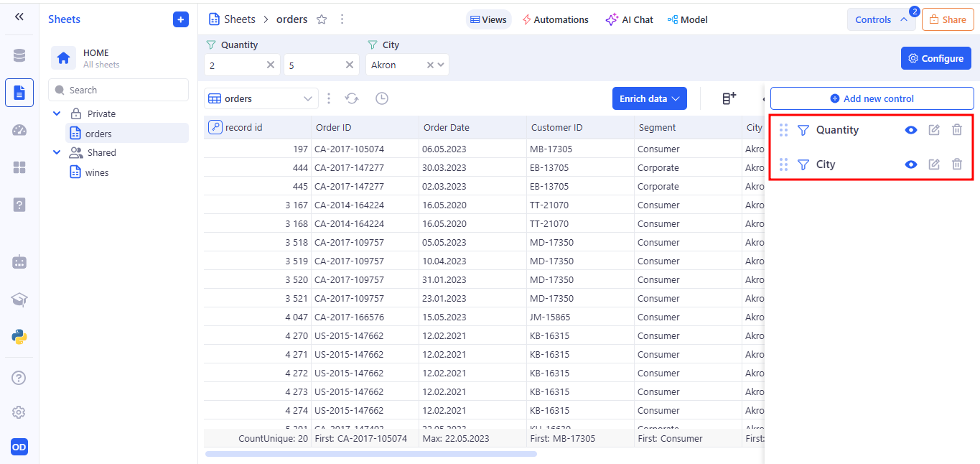Collapse the Private folder tree
980x464 pixels.
tap(57, 113)
